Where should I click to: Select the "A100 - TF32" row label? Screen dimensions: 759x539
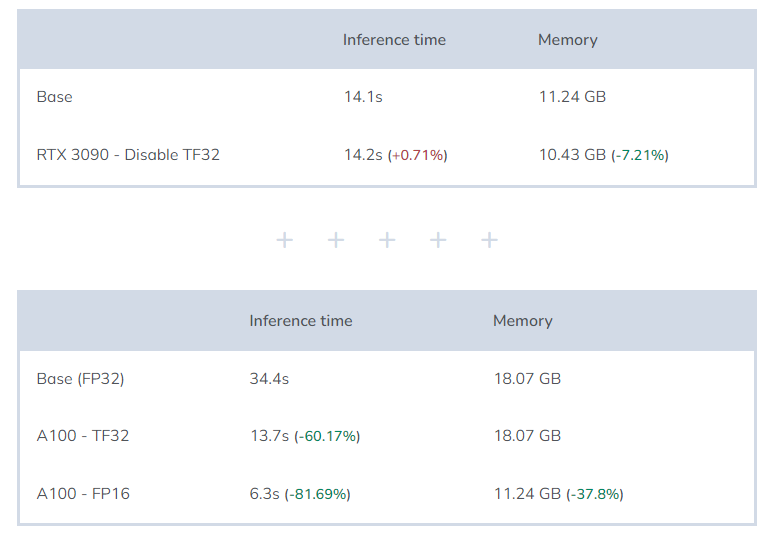83,436
